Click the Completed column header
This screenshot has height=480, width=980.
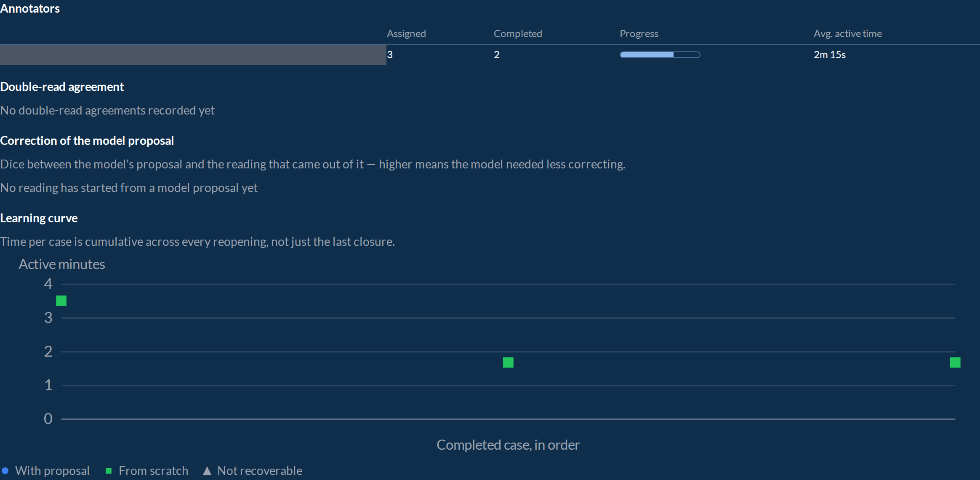tap(518, 34)
